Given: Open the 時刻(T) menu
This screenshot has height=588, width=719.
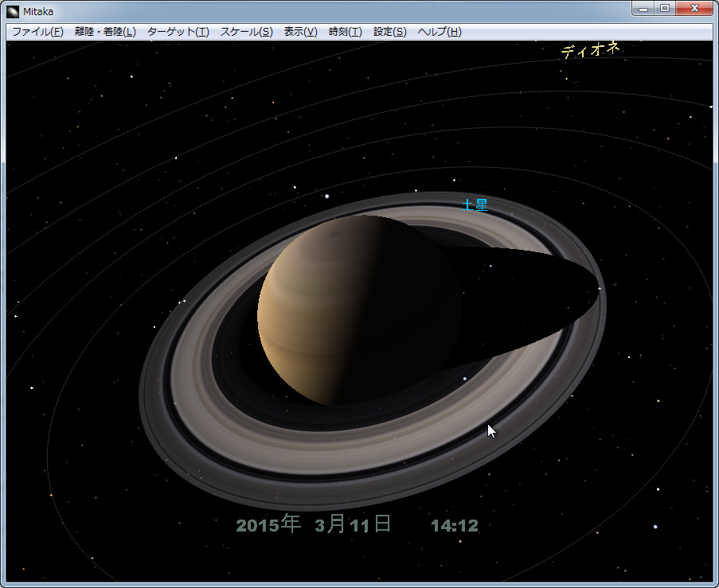Looking at the screenshot, I should click(346, 32).
